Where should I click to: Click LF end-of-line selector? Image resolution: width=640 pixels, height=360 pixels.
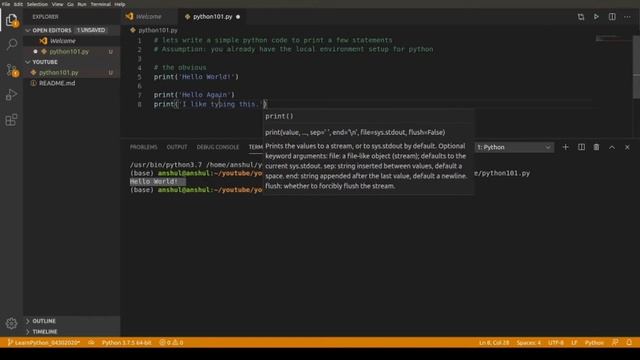click(x=574, y=342)
